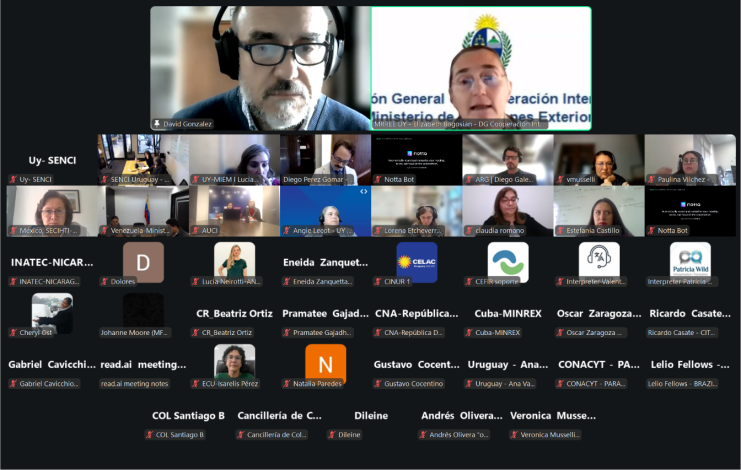Click the pin icon beside David Gonzalez
The image size is (741, 470).
coord(156,124)
